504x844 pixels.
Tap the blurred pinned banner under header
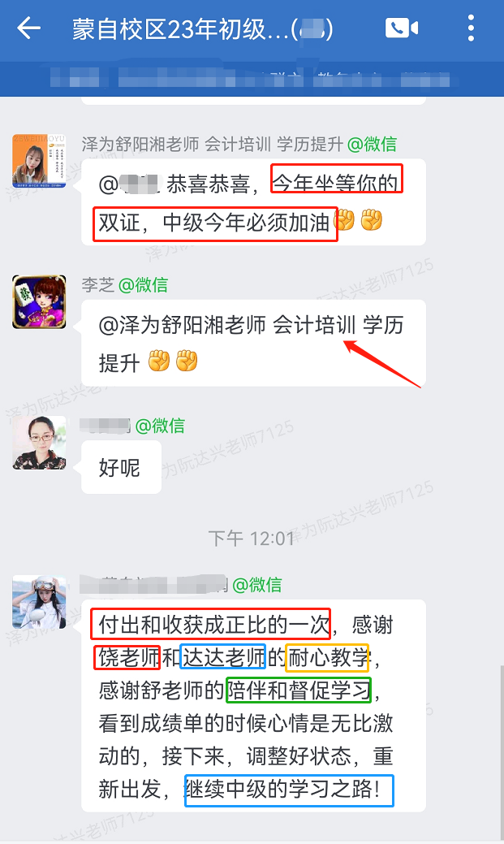click(x=252, y=79)
